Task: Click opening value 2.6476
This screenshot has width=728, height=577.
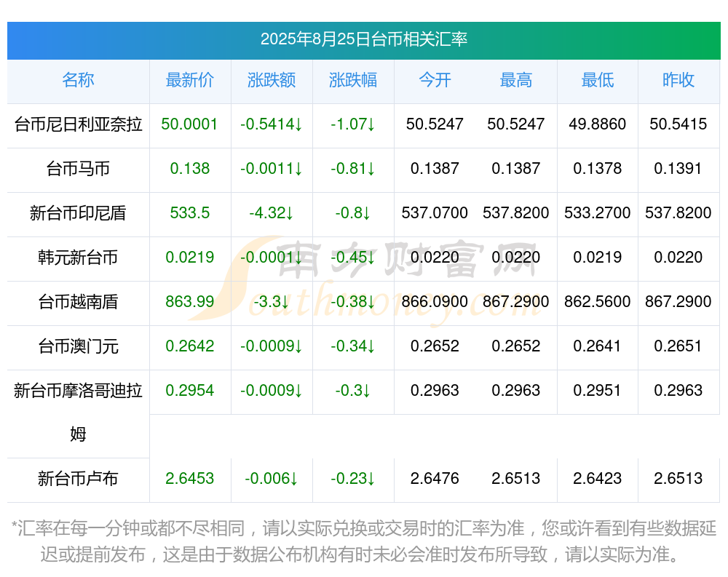Action: tap(435, 479)
